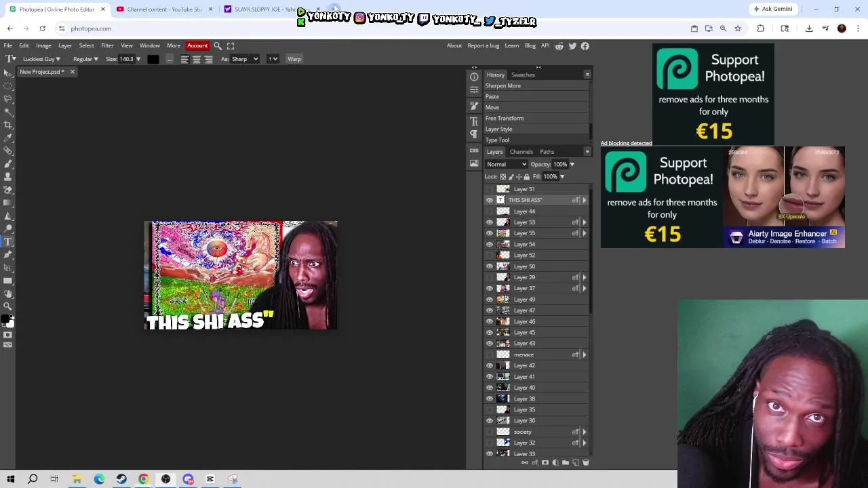The height and width of the screenshot is (488, 868).
Task: Toggle visibility of Layer 37
Action: pos(490,288)
